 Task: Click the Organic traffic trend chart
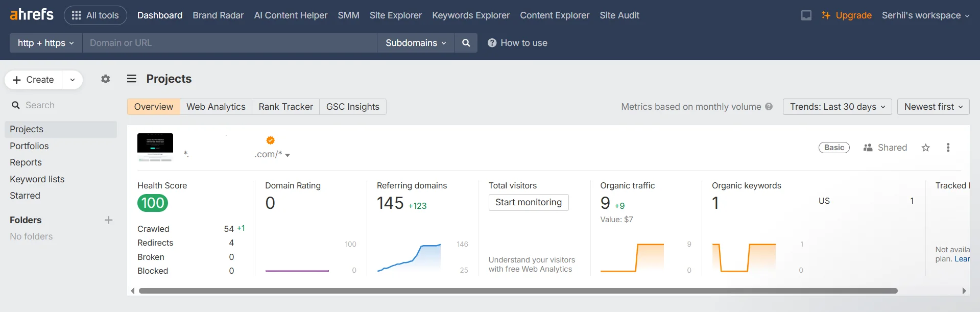pos(632,258)
